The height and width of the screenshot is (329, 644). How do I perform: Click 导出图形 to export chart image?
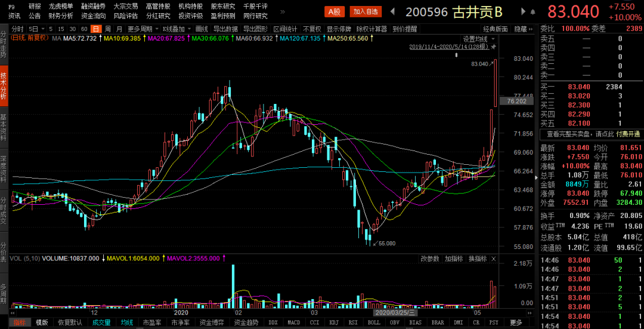pyautogui.click(x=255, y=29)
